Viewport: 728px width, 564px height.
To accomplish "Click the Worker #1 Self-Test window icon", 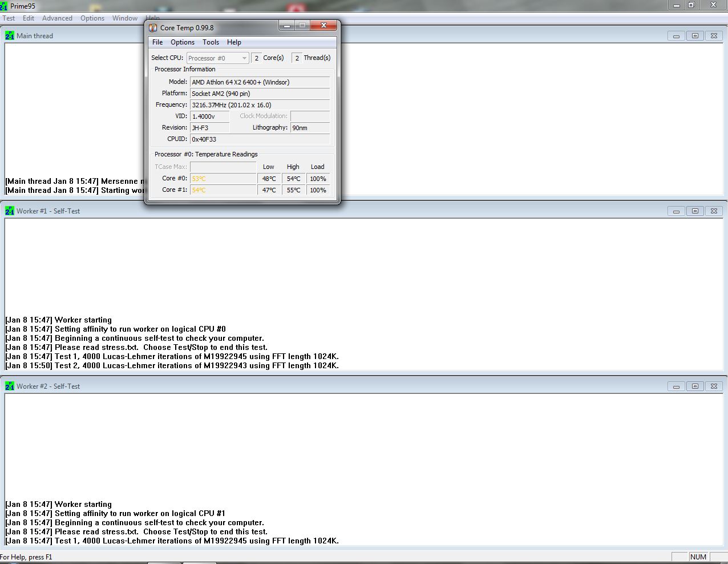I will (x=10, y=211).
